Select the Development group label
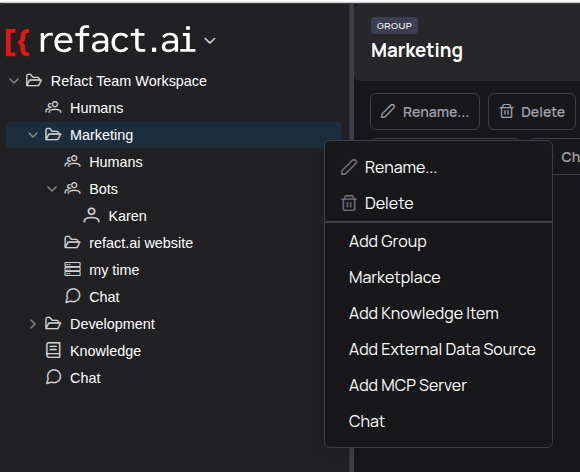The image size is (580, 472). tap(112, 324)
